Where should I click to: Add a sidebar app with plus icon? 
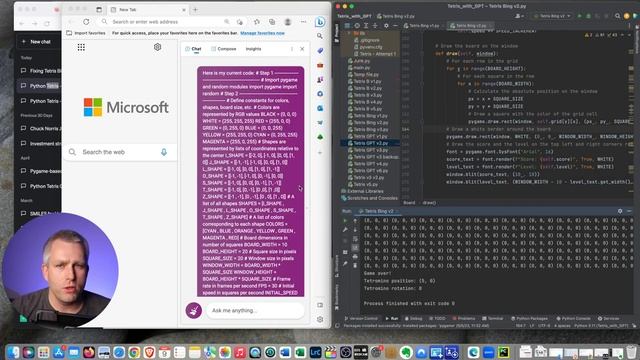[x=320, y=153]
